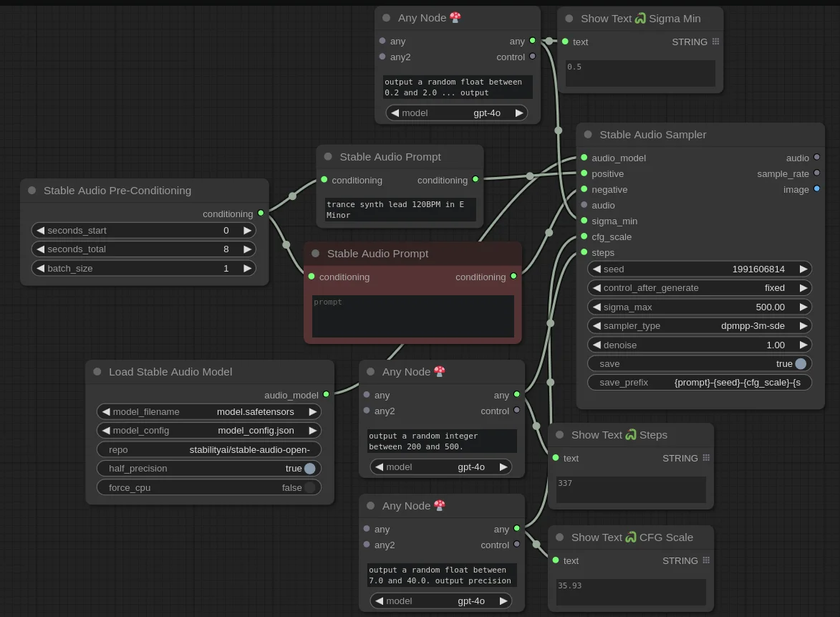This screenshot has height=617, width=840.
Task: Collapse the Show Text Sigma Min node dot
Action: tap(569, 18)
